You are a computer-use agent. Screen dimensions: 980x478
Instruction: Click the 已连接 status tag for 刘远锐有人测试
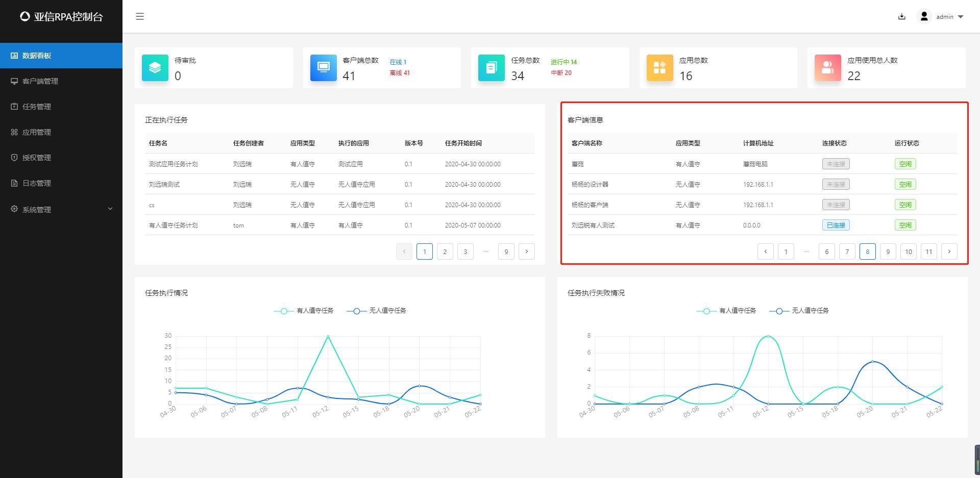[x=836, y=225]
